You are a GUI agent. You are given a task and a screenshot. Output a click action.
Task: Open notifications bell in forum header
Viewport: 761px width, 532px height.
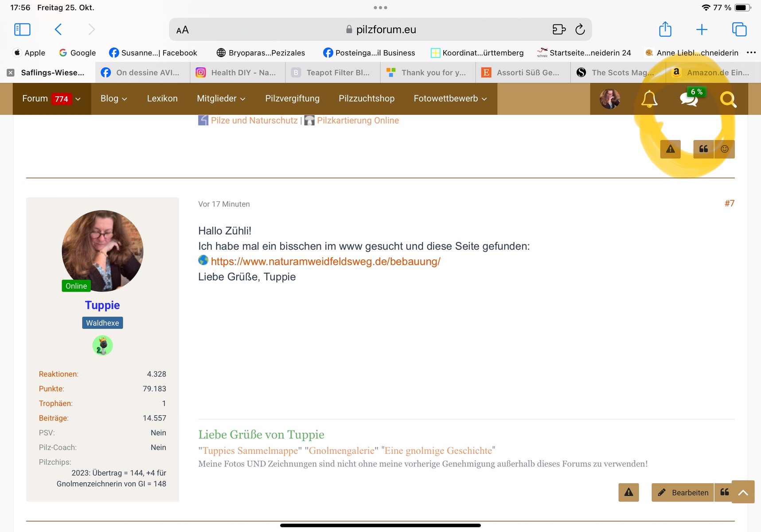click(x=649, y=99)
